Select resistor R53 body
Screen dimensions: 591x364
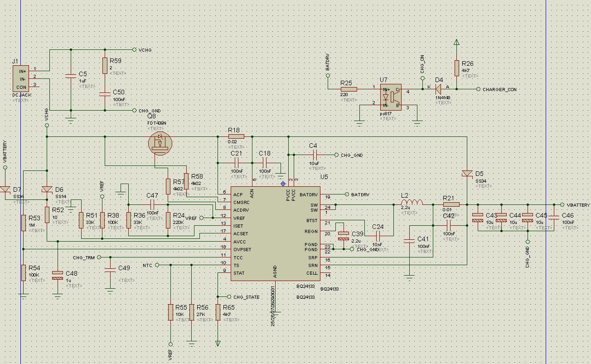[x=23, y=223]
